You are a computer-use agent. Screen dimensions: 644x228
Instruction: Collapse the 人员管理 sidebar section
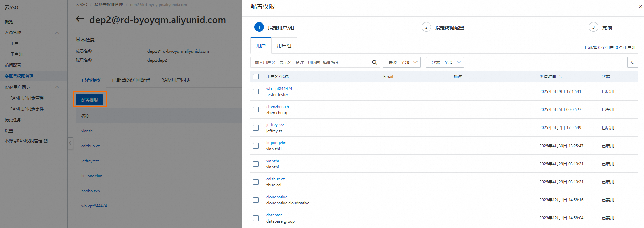(x=57, y=33)
